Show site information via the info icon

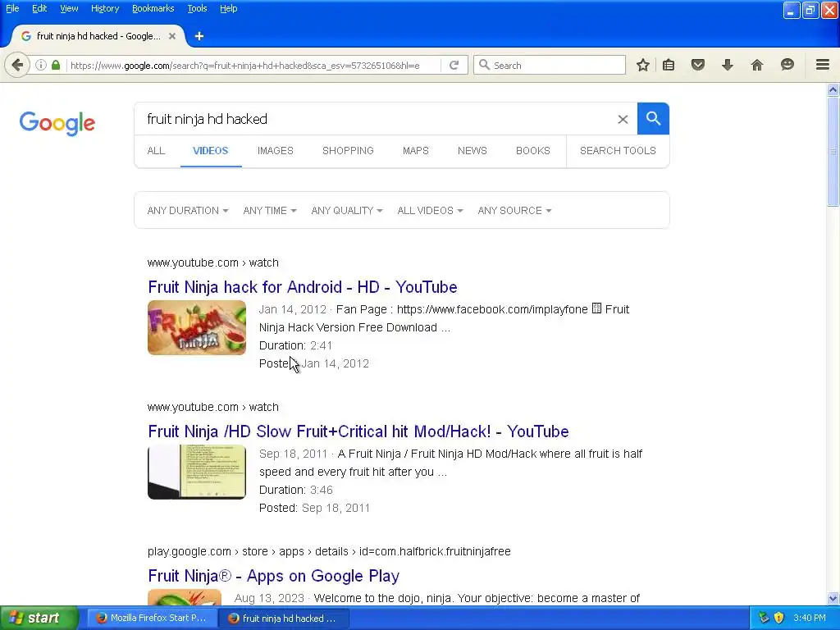coord(41,66)
